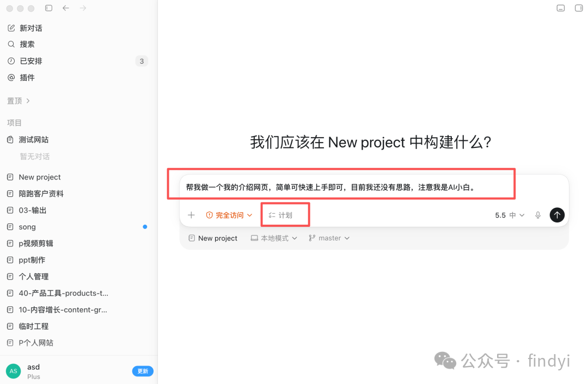Open 插件 plugins page
This screenshot has height=384, width=588.
tap(21, 78)
